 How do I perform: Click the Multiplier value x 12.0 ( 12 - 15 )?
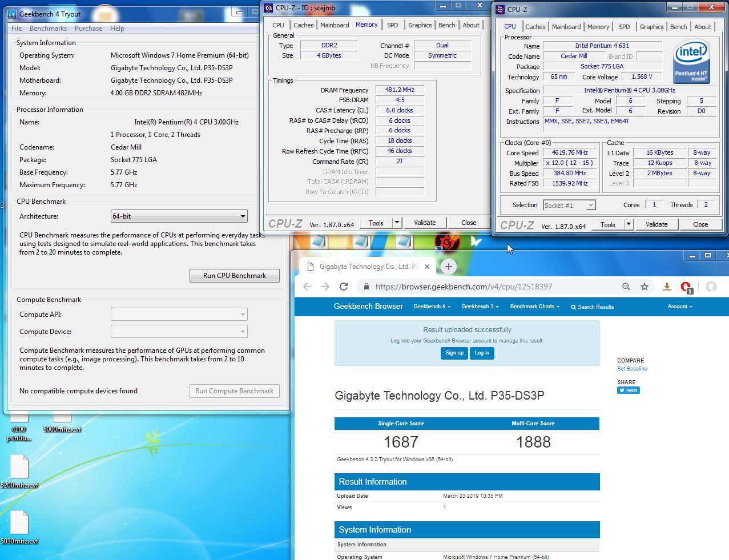tap(570, 163)
